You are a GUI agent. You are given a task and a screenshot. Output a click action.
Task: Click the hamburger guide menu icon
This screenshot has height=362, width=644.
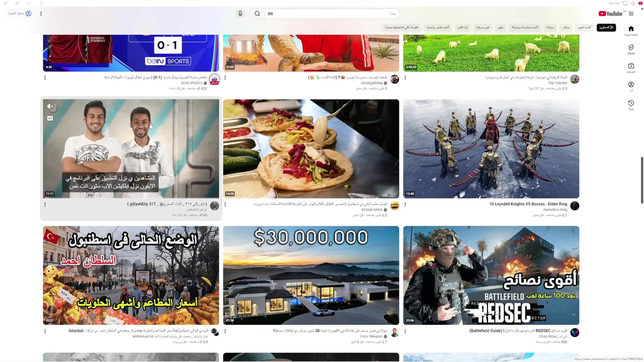[631, 14]
